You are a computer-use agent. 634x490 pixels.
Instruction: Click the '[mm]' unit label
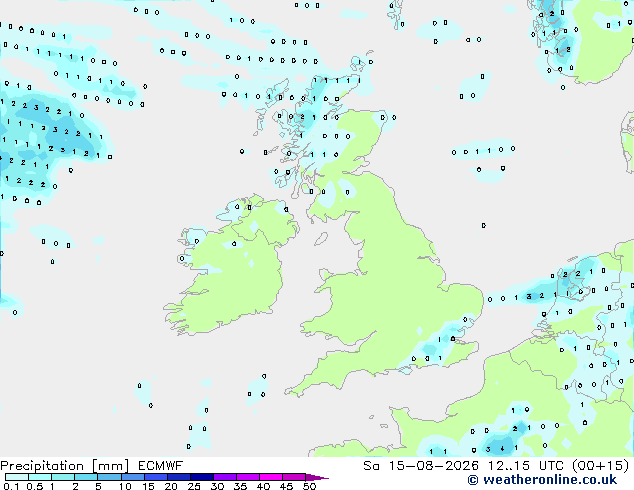coord(110,466)
